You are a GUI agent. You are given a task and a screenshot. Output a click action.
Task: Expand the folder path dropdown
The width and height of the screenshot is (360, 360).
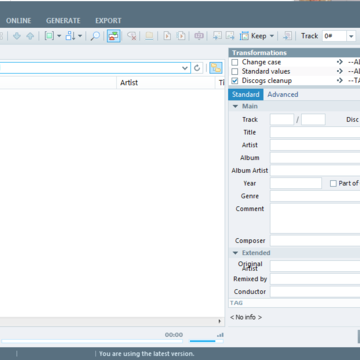coord(185,68)
